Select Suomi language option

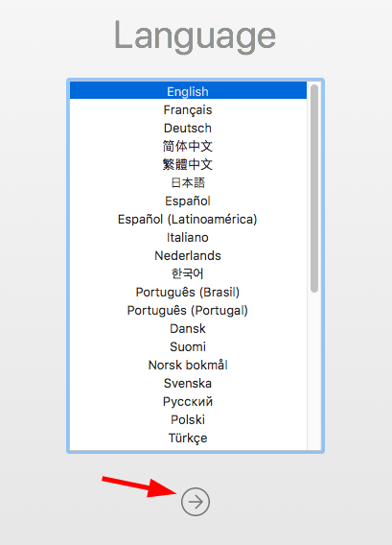(188, 346)
